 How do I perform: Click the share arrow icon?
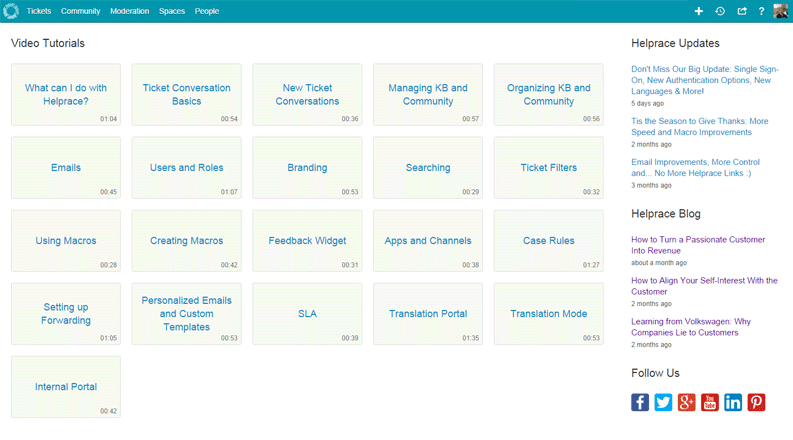[742, 11]
